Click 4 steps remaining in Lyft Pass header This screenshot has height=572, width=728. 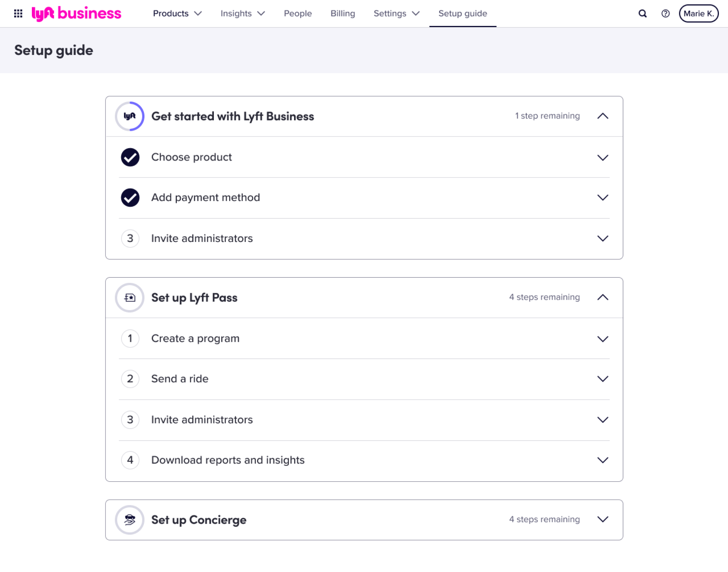[544, 297]
